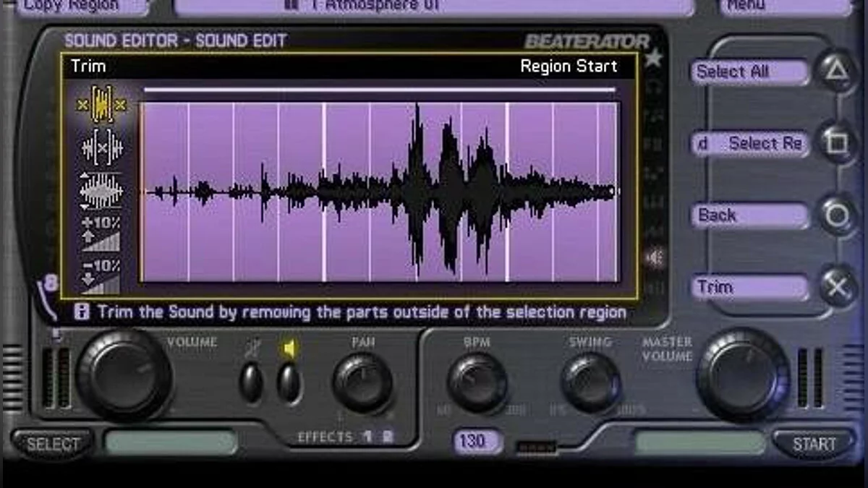Click the small speaker icon right of waveform
Screen dimensions: 868x488
pyautogui.click(x=653, y=257)
